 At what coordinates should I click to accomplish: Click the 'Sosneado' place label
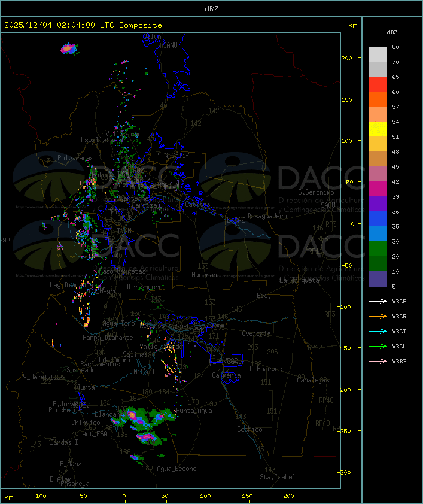(x=81, y=370)
